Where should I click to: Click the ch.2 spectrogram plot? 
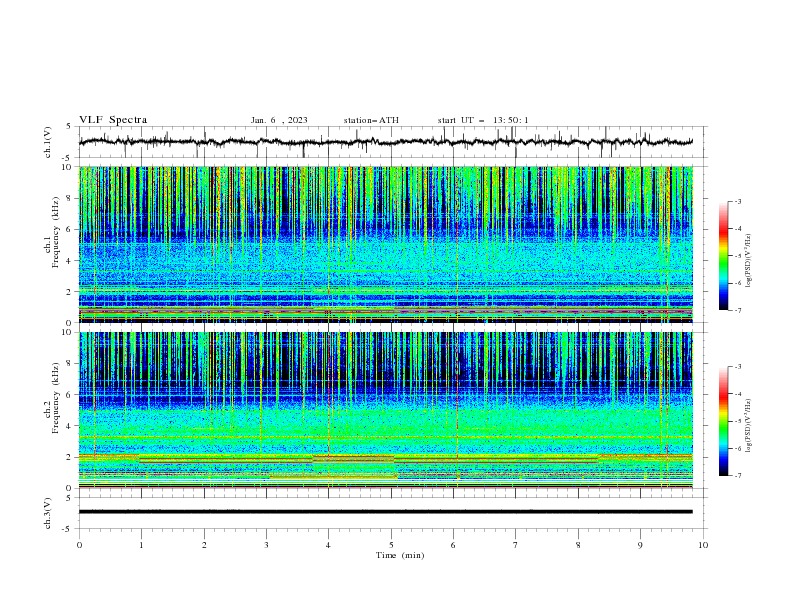tap(386, 410)
